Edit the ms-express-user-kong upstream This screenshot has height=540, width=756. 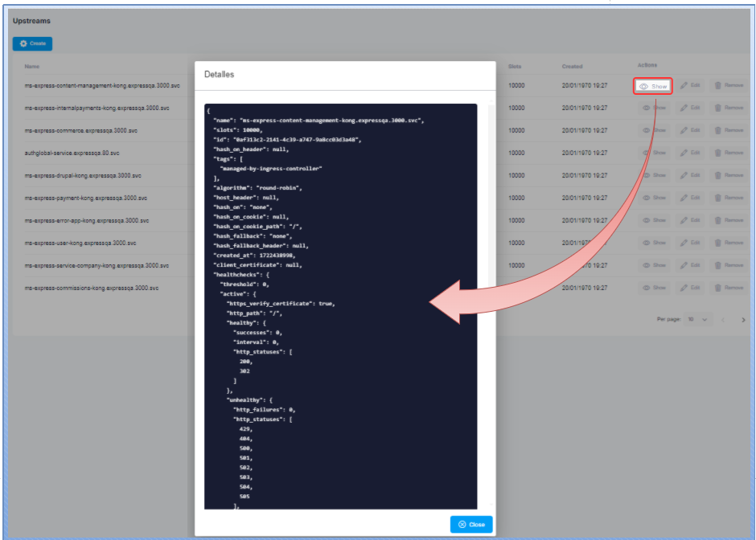(690, 243)
